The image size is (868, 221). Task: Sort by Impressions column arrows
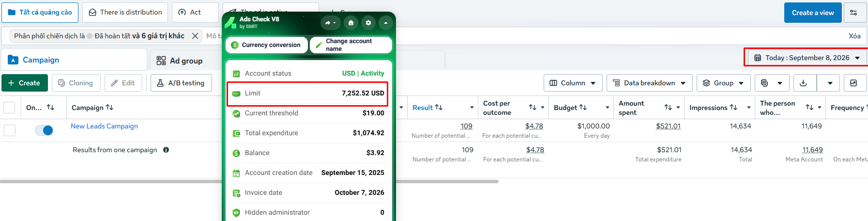733,107
